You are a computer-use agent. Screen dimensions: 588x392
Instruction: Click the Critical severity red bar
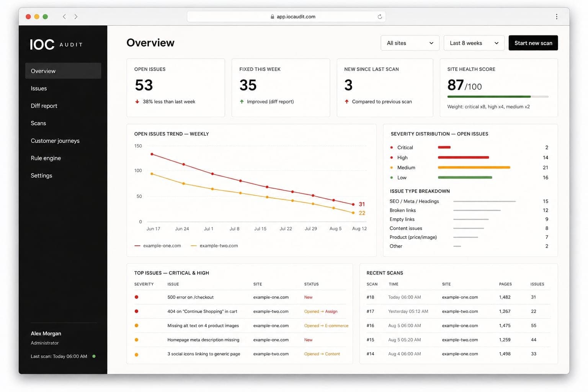[444, 147]
